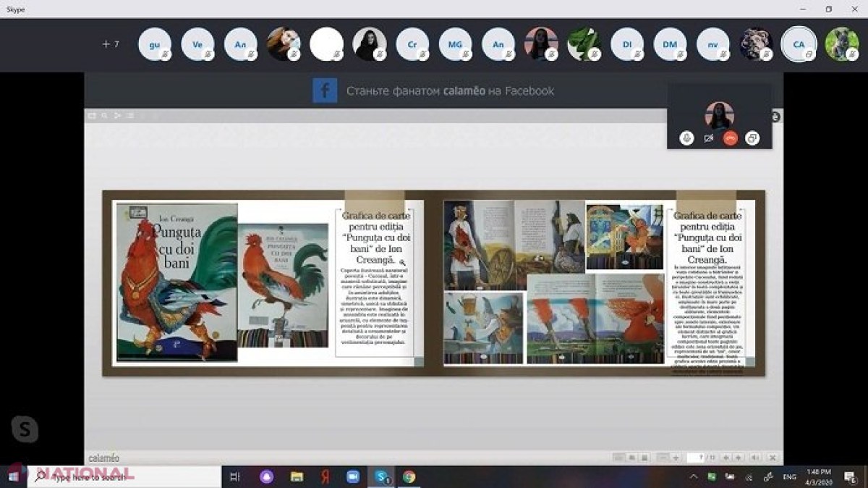Open the purple Alice assistant taskbar icon
Screen dimensions: 868x488
[x=266, y=476]
